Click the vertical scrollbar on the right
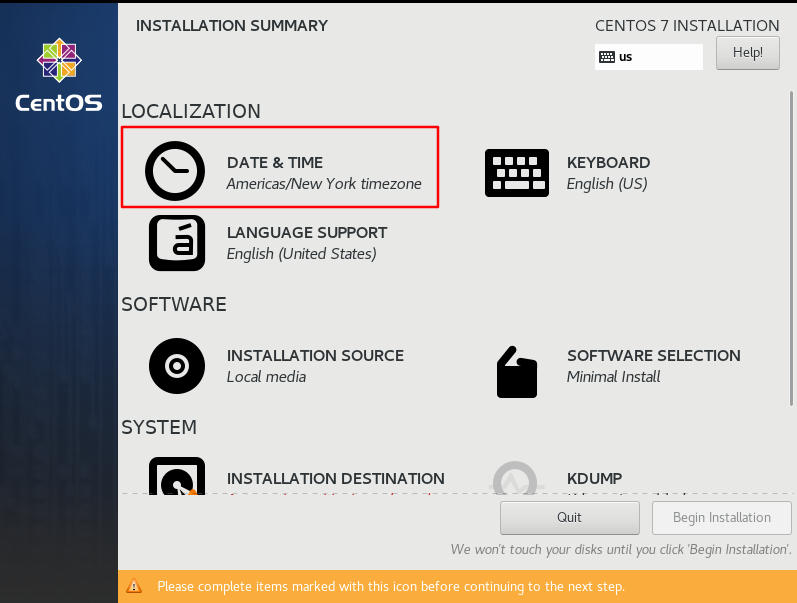This screenshot has height=603, width=797. click(x=791, y=248)
